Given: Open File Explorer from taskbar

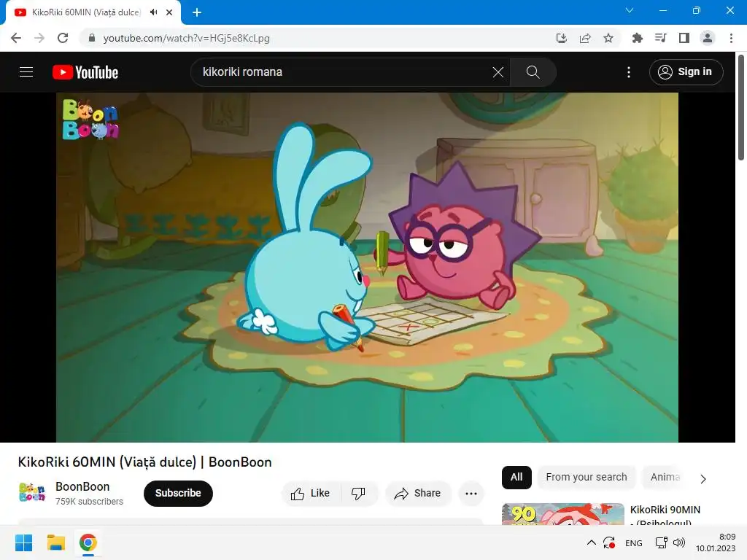Looking at the screenshot, I should [55, 542].
